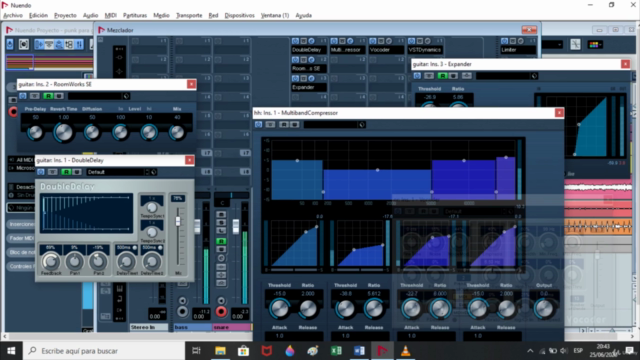This screenshot has width=640, height=360.
Task: Click the Reverb Time knob in RoomWorks SE
Action: pos(63,132)
